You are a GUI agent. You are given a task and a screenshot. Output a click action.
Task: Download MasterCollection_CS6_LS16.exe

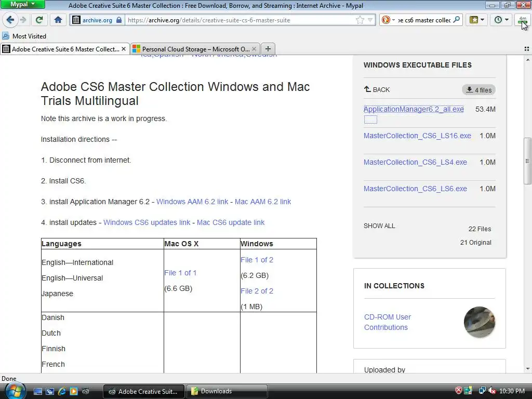point(417,136)
